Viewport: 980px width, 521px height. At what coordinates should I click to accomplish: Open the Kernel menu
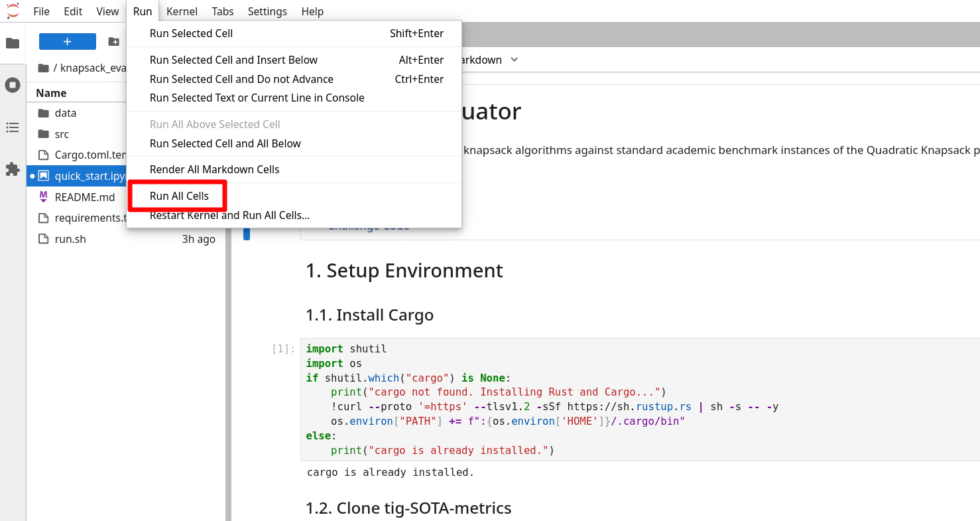(181, 11)
